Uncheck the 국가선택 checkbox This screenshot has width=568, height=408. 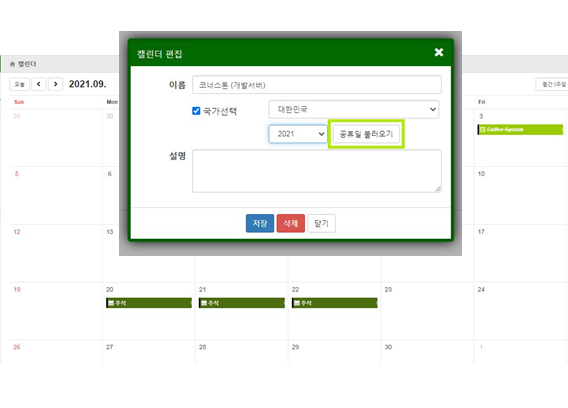196,111
